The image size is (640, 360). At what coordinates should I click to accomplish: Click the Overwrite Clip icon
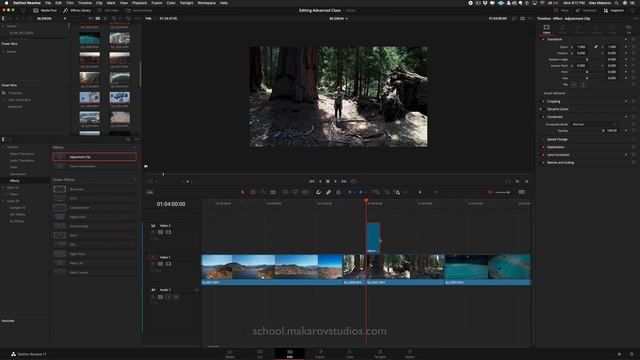point(296,192)
